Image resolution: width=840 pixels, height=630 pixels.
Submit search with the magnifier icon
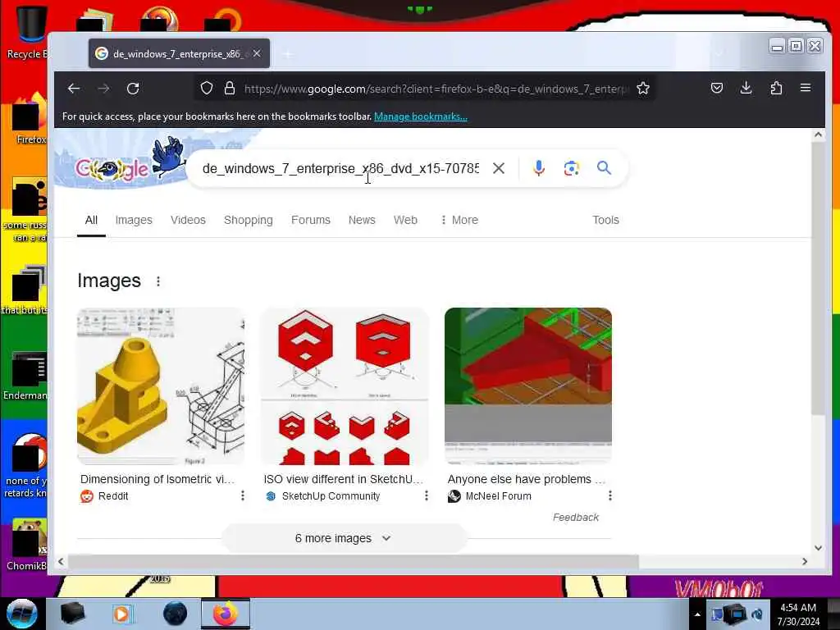(x=604, y=168)
